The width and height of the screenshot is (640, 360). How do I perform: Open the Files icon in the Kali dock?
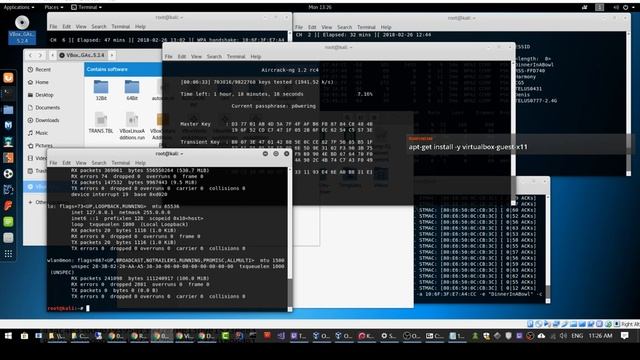click(8, 109)
